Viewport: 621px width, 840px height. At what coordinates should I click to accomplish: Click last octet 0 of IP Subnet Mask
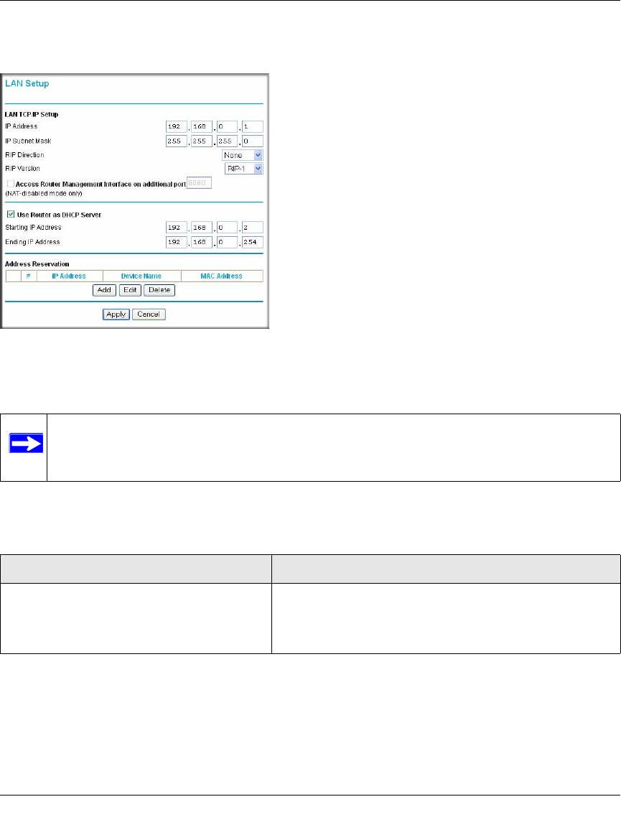(253, 141)
